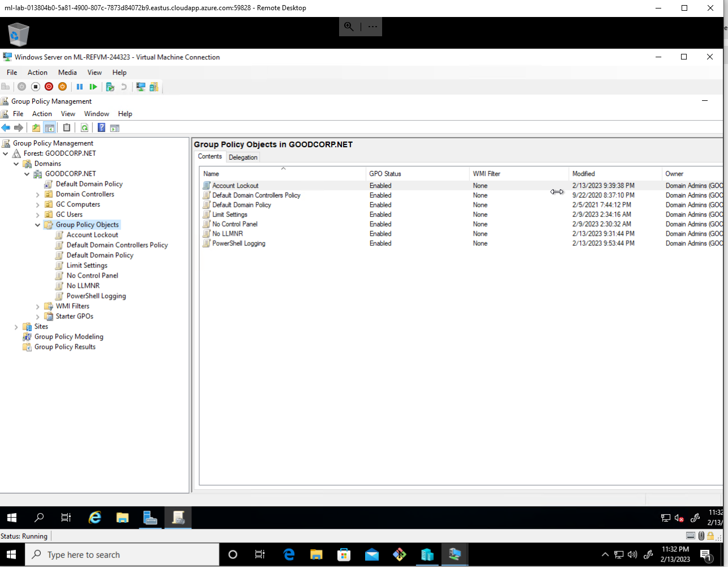Viewport: 728px width, 567px height.
Task: Click the host Edge browser taskbar icon
Action: 289,555
